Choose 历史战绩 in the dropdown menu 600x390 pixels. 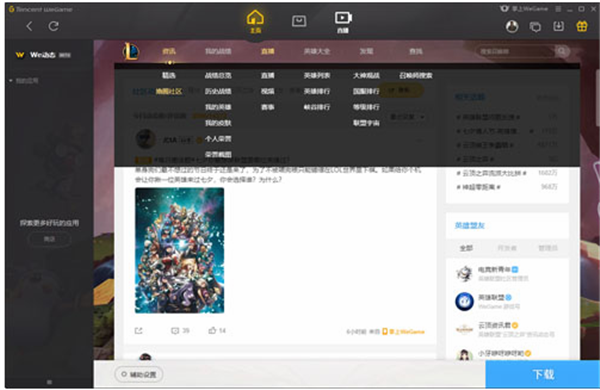tap(218, 91)
